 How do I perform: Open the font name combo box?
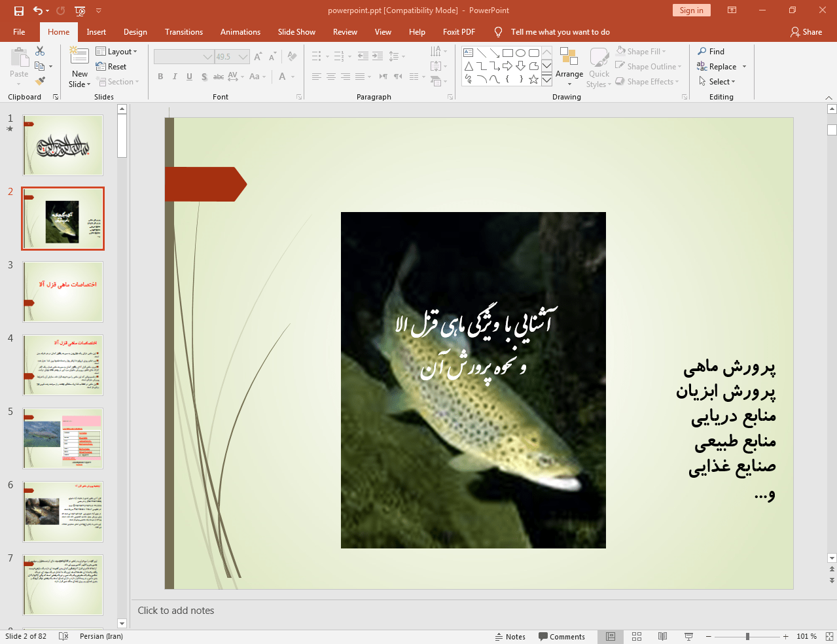[x=184, y=57]
